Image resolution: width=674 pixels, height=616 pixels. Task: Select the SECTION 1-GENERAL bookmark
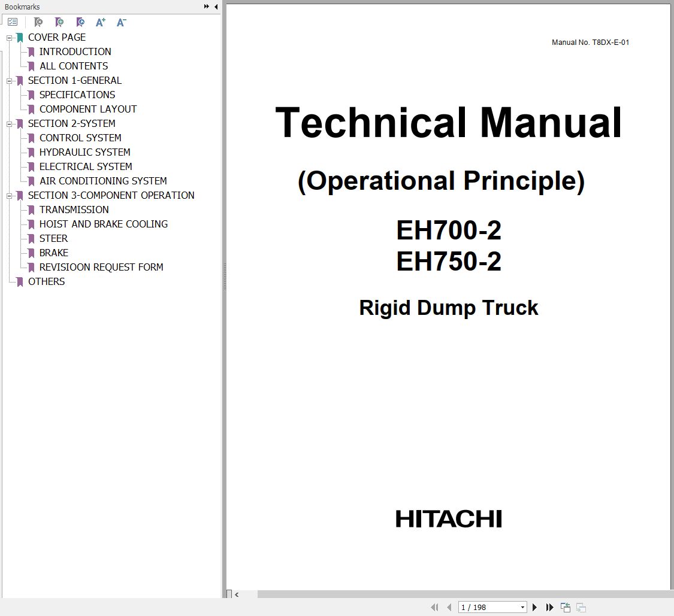75,80
